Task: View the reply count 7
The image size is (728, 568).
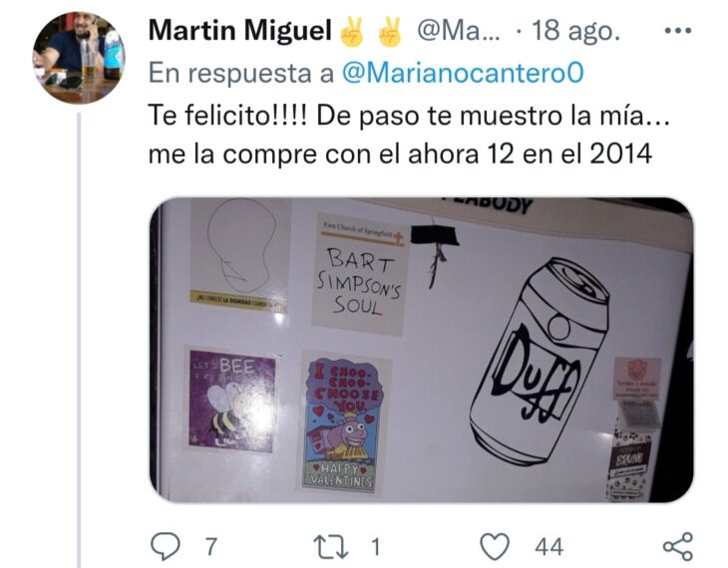Action: coord(211,547)
